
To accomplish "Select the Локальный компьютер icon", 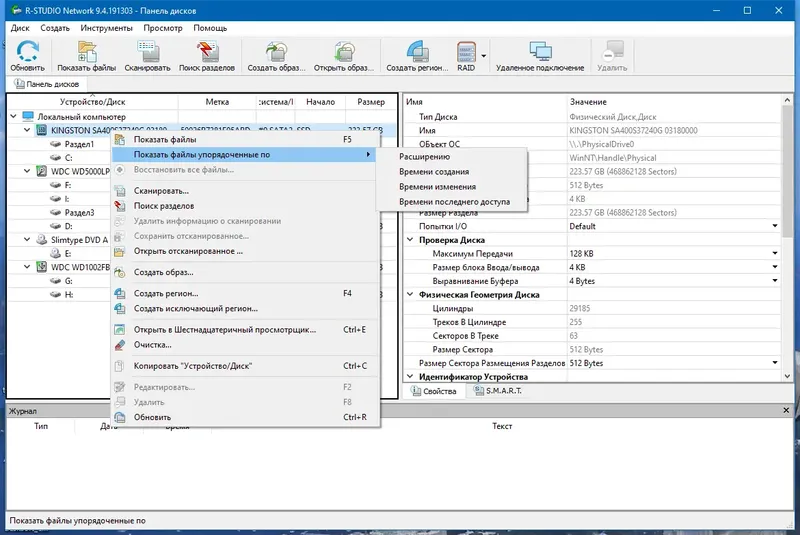I will pos(28,117).
